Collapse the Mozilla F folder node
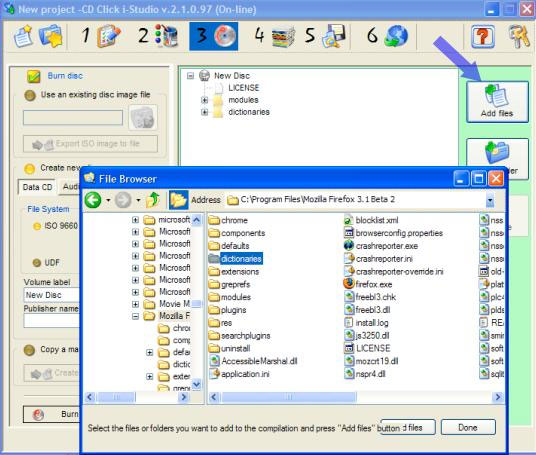 [x=135, y=316]
